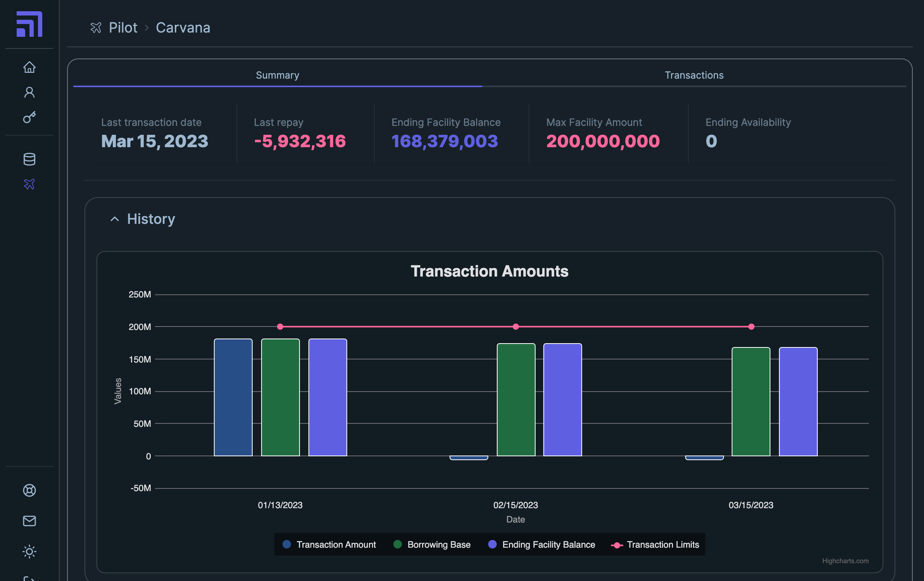Select the Pilot airplane sidebar icon
Image resolution: width=924 pixels, height=581 pixels.
click(x=29, y=184)
